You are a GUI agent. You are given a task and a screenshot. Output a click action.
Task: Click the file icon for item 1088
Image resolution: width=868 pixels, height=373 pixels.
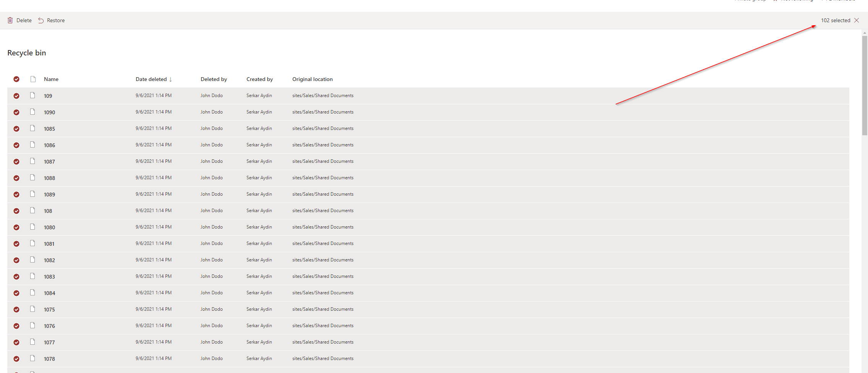tap(32, 178)
